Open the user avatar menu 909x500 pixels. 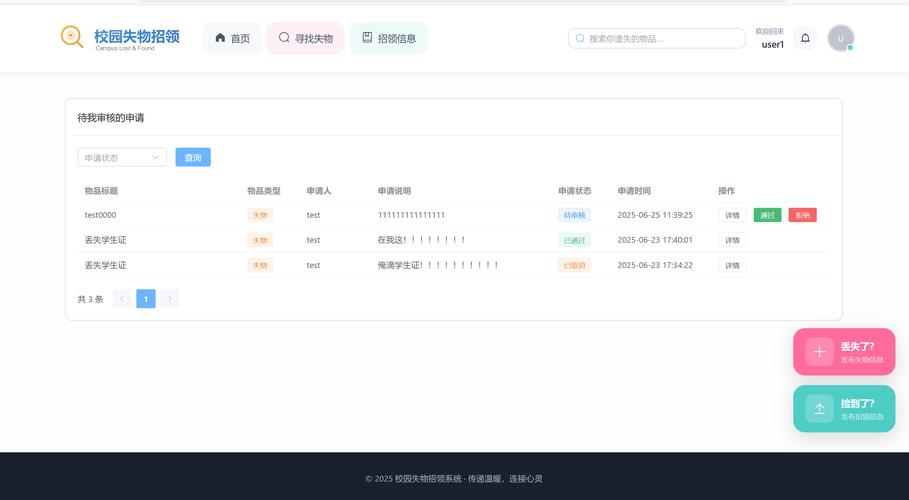pyautogui.click(x=841, y=38)
